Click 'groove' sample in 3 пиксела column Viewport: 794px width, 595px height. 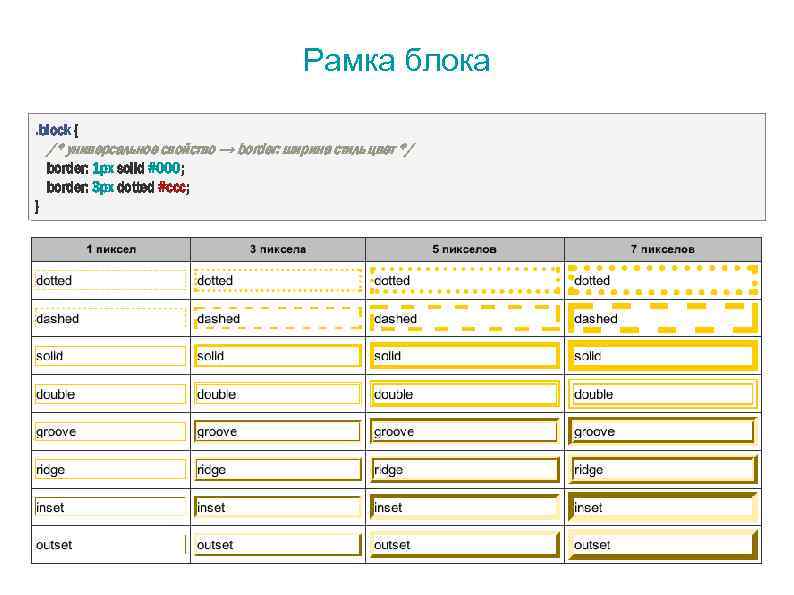(x=277, y=431)
